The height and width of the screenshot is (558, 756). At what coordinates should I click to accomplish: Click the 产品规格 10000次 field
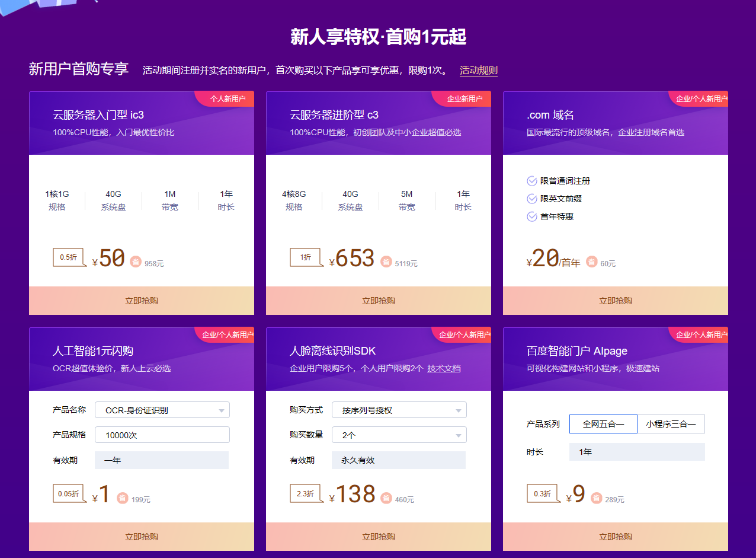(162, 435)
